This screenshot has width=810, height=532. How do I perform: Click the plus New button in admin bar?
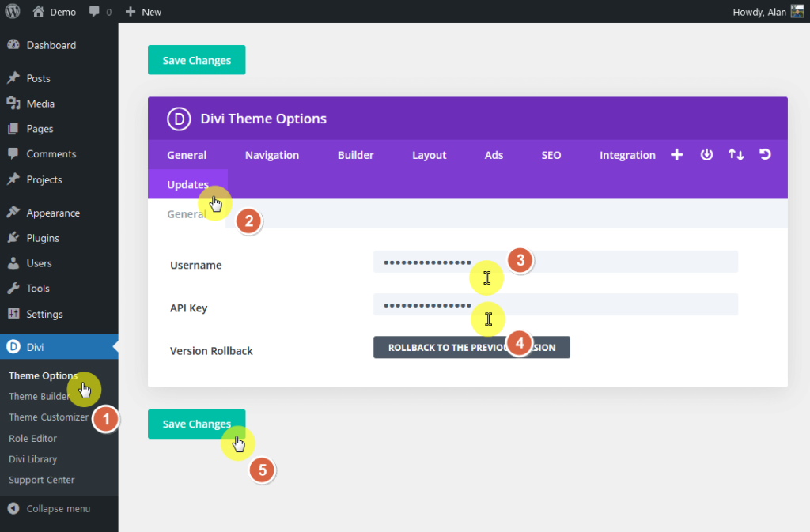click(144, 12)
